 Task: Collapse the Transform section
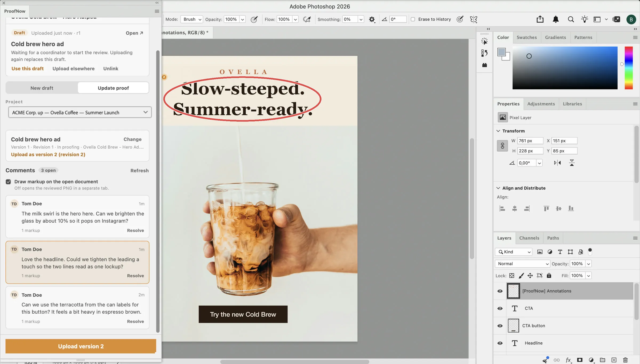click(x=498, y=131)
